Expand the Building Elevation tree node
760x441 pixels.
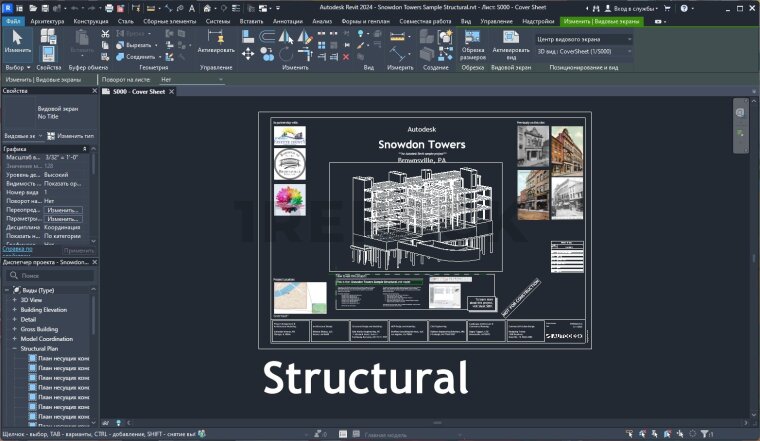pyautogui.click(x=15, y=309)
